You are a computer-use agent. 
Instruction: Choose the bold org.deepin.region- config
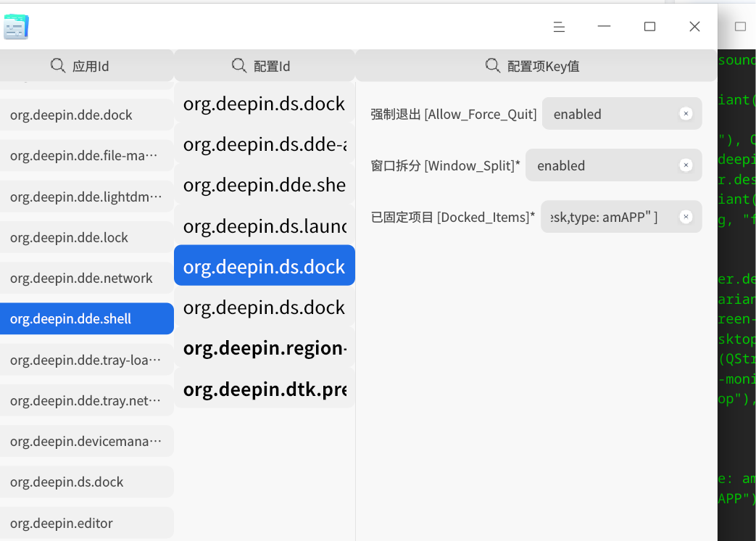tap(265, 347)
